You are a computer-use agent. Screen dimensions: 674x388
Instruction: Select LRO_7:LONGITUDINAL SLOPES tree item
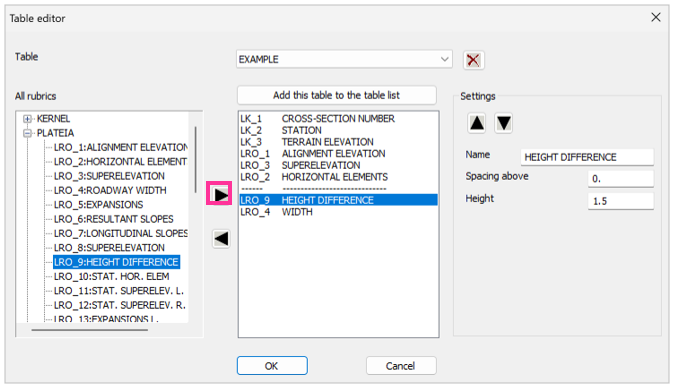pos(121,233)
